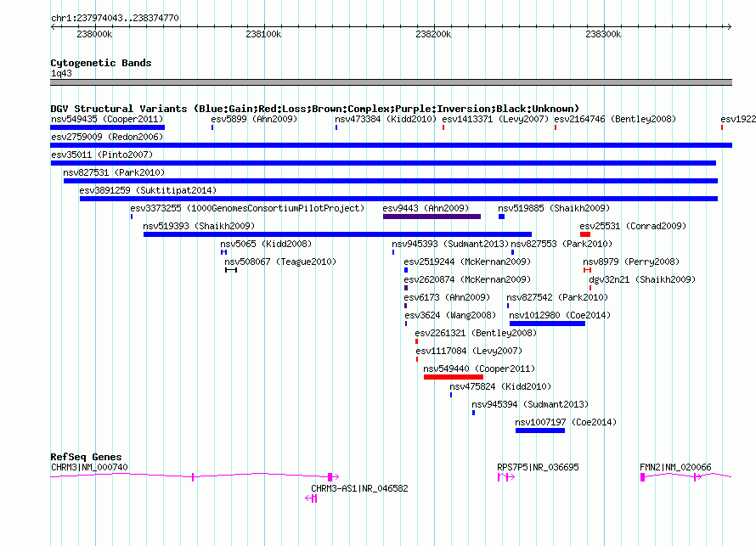Click the CHRM3-AS1 gene glyph
This screenshot has width=756, height=546.
click(312, 498)
